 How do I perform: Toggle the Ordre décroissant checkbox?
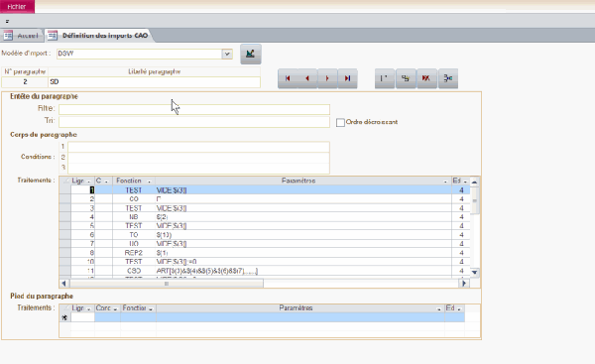(340, 123)
